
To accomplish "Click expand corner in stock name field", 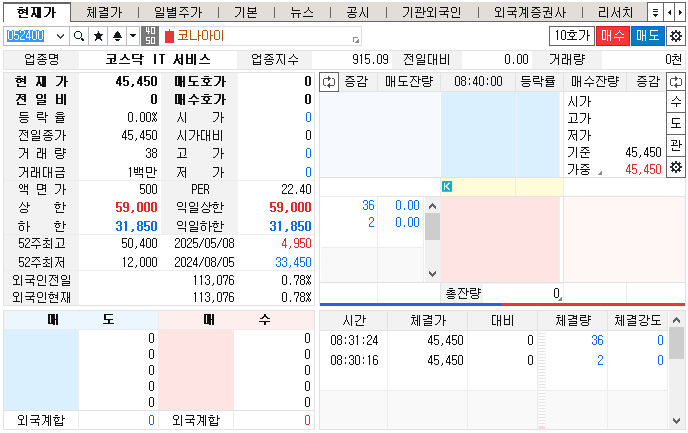I will click(x=356, y=40).
